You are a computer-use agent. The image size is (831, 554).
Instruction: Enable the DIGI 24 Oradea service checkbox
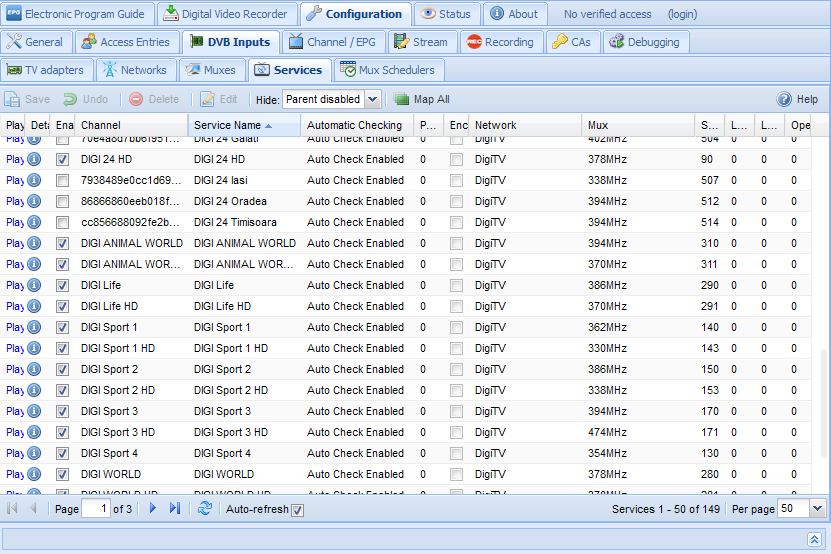click(63, 201)
